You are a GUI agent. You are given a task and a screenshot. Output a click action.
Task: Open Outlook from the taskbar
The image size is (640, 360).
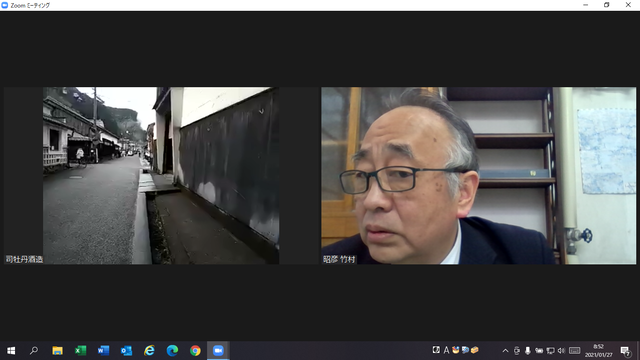pyautogui.click(x=127, y=351)
